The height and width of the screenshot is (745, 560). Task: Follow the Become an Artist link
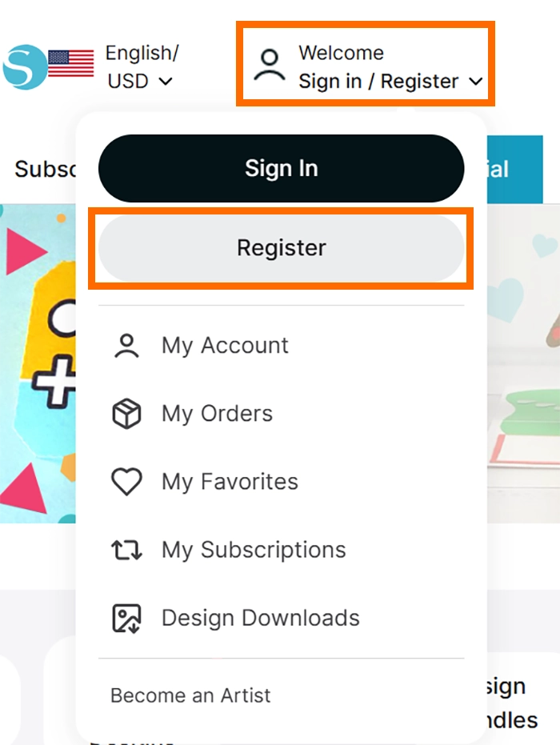[190, 695]
